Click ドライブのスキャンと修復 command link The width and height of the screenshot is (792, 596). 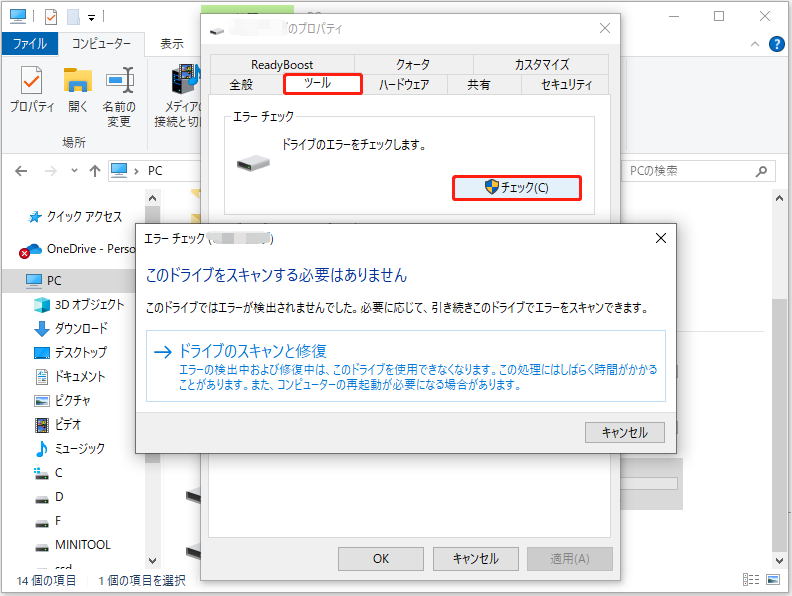(406, 366)
